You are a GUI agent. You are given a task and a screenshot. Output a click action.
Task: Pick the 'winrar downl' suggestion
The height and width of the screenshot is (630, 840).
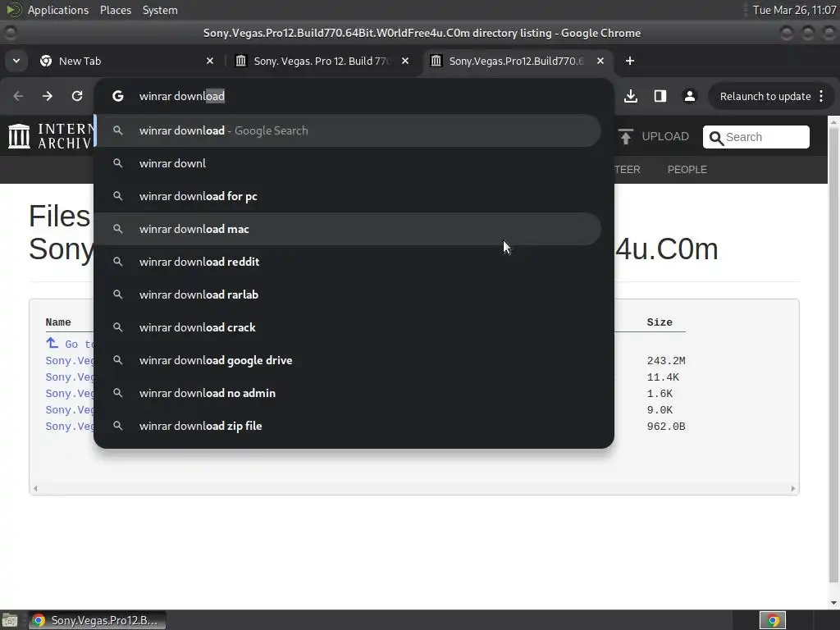348,163
